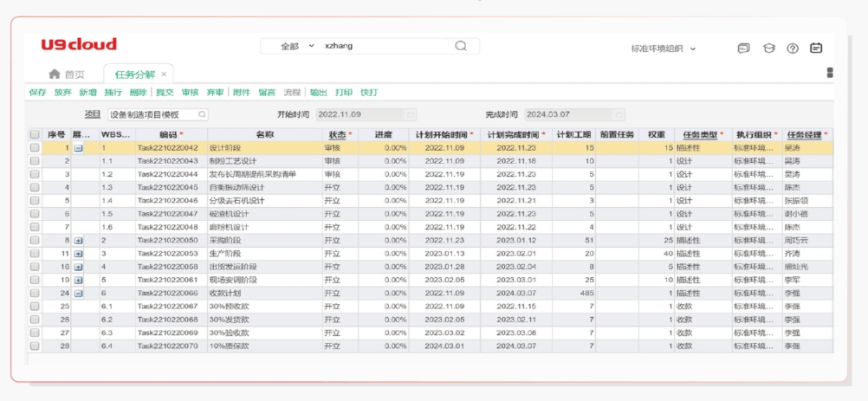Click the 项目 label link
This screenshot has width=868, height=401.
93,114
